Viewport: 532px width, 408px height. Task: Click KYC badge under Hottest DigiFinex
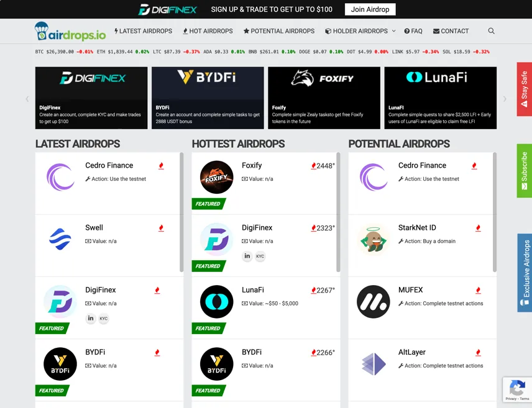click(260, 256)
